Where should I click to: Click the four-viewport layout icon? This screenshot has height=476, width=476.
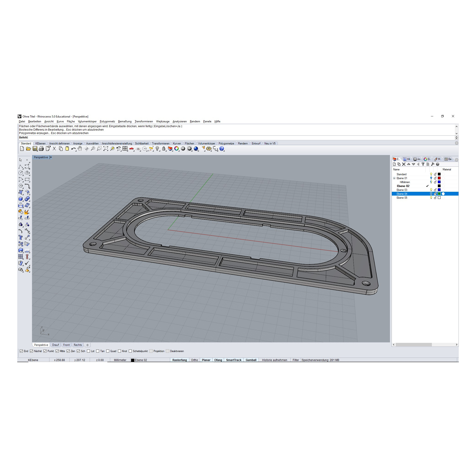(x=125, y=149)
